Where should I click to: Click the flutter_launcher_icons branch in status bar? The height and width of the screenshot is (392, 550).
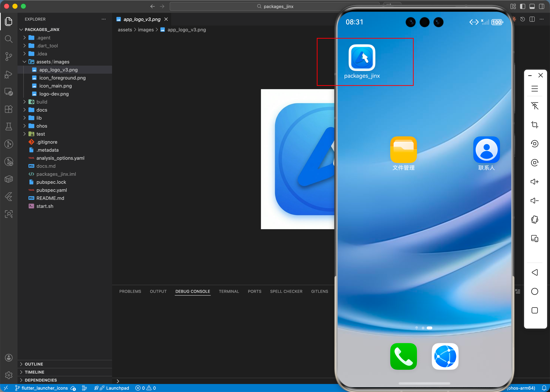coord(45,388)
